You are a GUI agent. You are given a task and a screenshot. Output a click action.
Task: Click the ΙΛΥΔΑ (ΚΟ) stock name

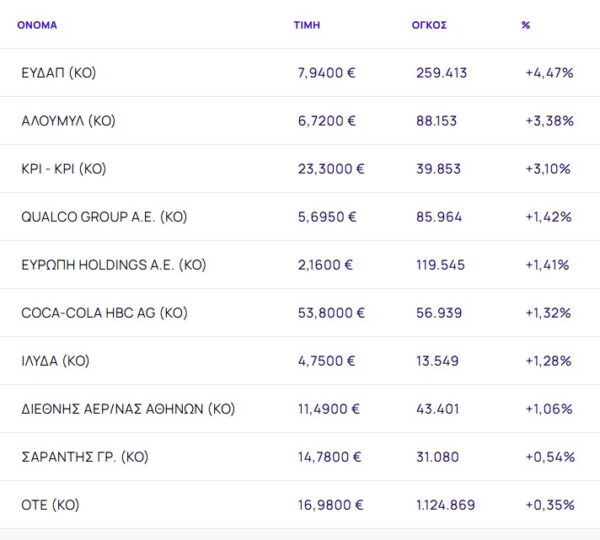[55, 361]
